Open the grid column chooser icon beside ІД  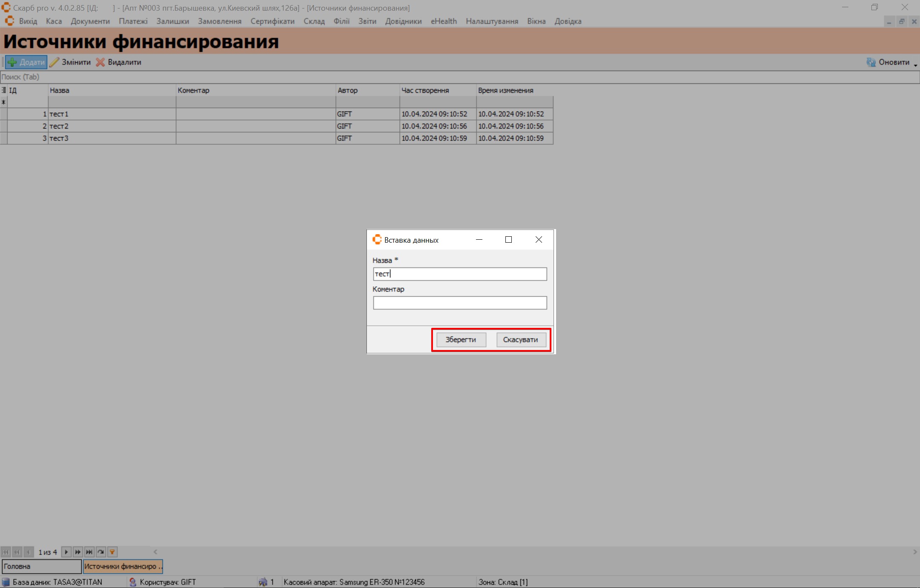(x=4, y=90)
